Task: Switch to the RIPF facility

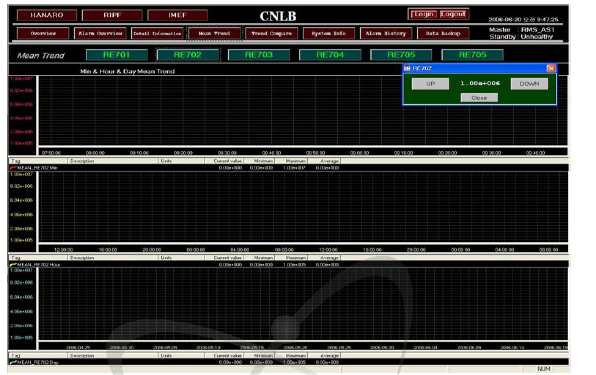Action: coord(112,15)
